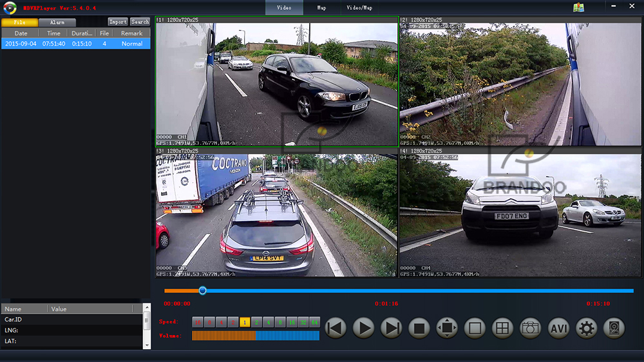Switch to single-window view layout

click(475, 328)
